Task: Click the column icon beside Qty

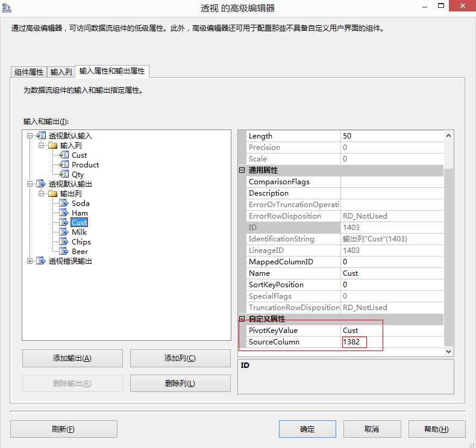Action: [64, 174]
